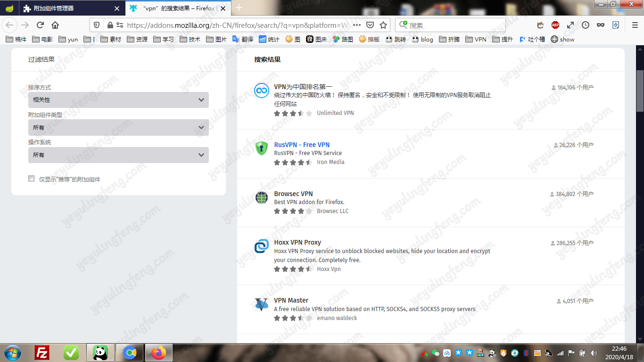Open the tracking protection shield in address bar
This screenshot has height=362, width=644.
[97, 25]
